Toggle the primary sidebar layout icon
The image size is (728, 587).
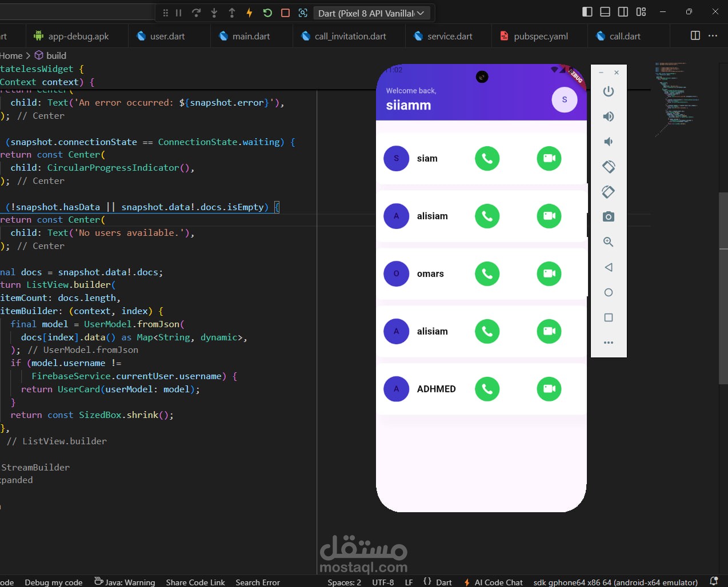point(587,11)
